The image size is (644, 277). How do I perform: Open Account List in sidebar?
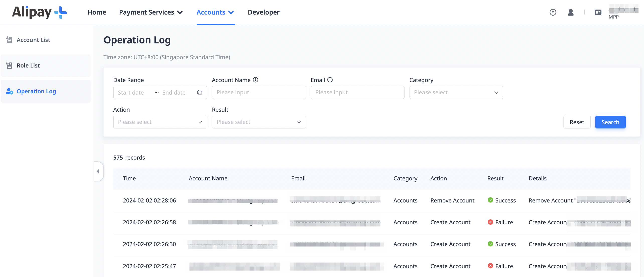tap(46, 40)
